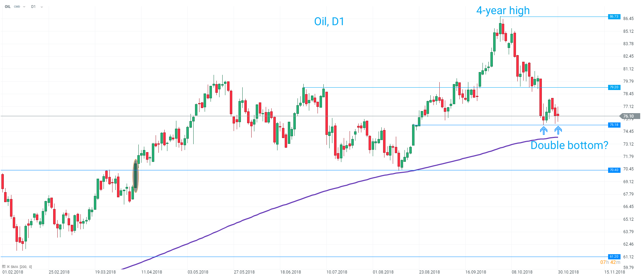Screen dimensions: 644x278
Task: Click the first blue up-arrow marker
Action: 544,130
